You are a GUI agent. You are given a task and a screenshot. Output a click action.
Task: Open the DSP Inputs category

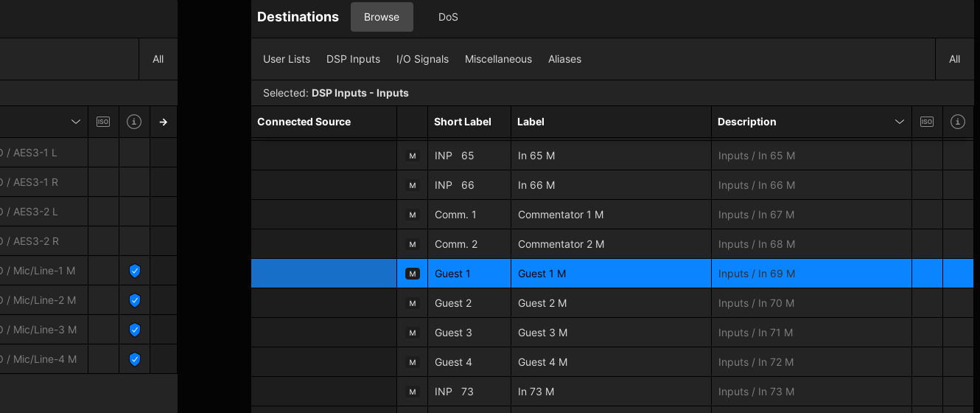tap(353, 59)
